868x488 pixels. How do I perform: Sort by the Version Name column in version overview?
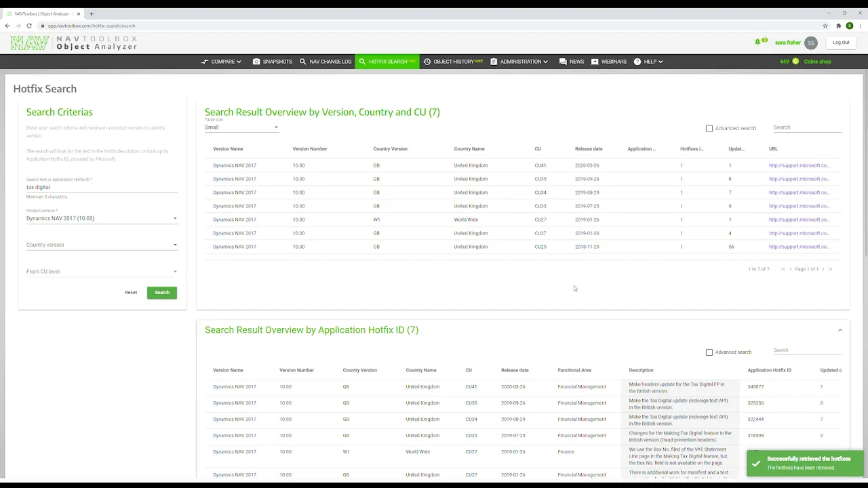(228, 149)
